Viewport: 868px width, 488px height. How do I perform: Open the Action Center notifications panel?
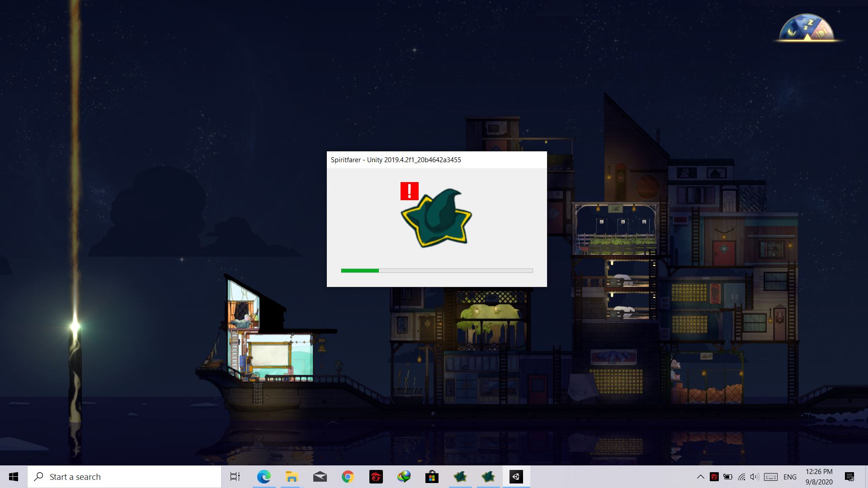click(x=849, y=477)
